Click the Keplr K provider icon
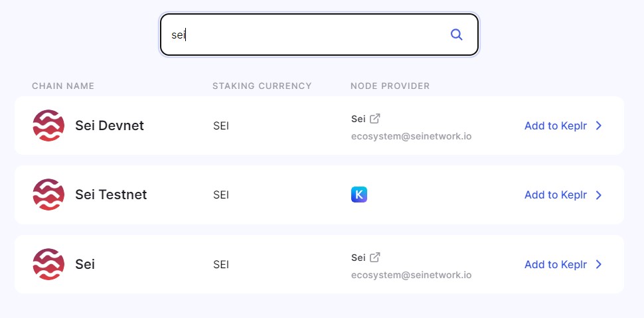 click(x=359, y=195)
